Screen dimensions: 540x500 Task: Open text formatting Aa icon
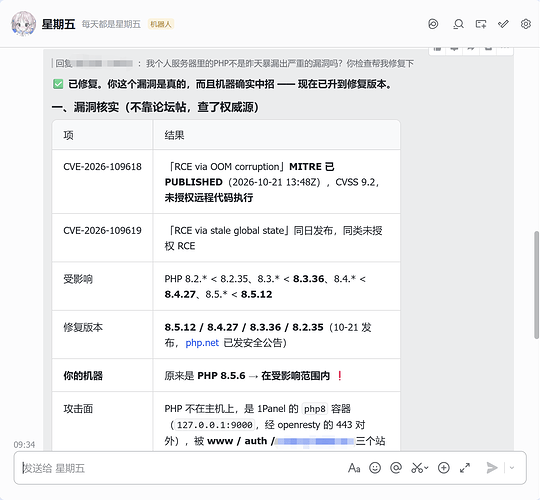point(354,468)
